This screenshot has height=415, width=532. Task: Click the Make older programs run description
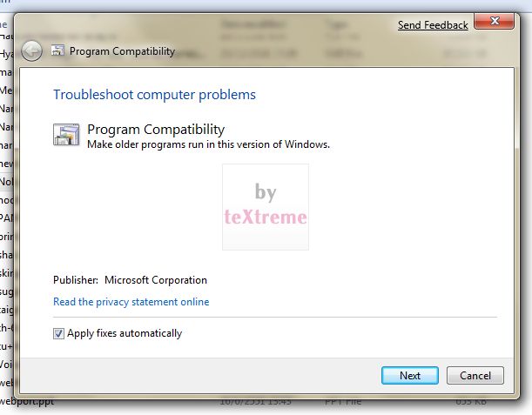click(x=208, y=144)
